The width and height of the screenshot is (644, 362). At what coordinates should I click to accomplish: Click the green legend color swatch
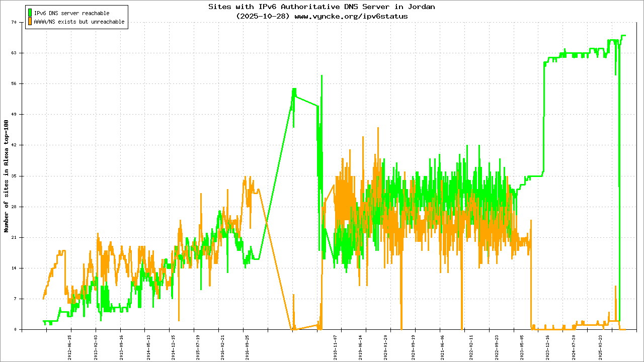(x=30, y=13)
